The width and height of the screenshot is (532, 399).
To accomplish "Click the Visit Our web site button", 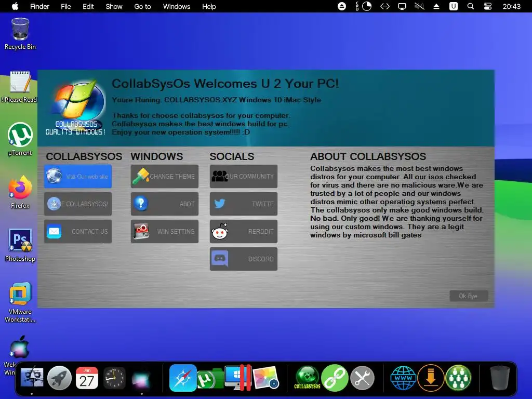I will 78,177.
